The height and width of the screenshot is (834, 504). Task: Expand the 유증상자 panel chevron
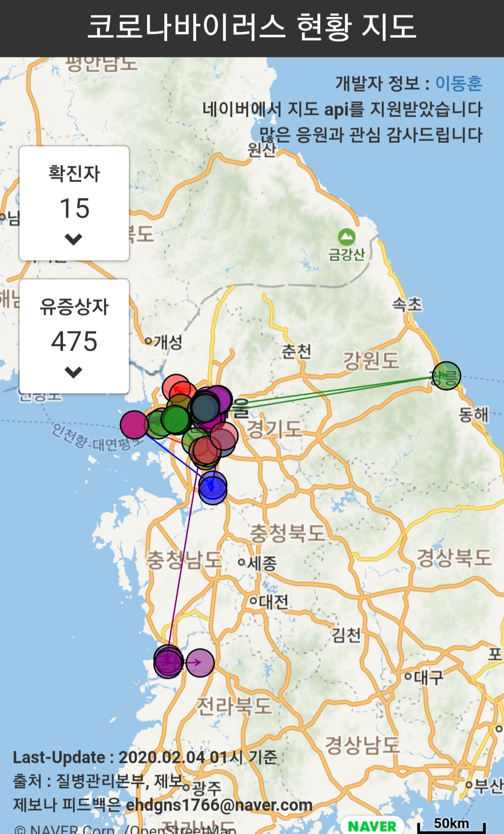click(x=74, y=372)
